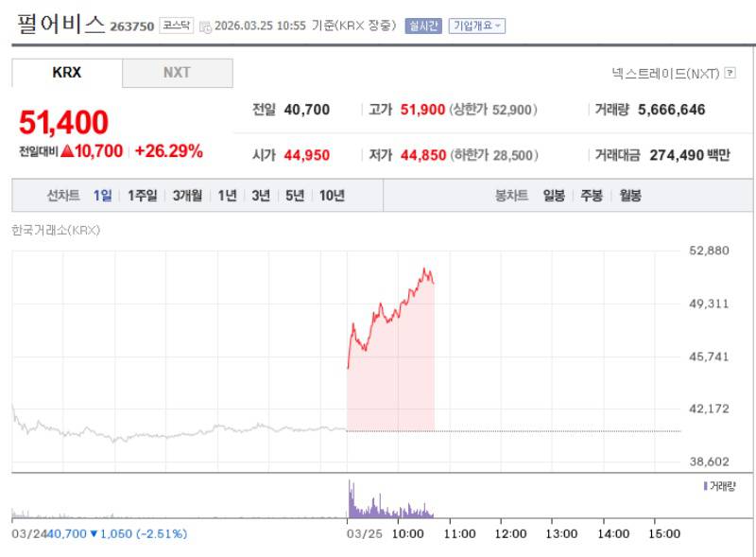The height and width of the screenshot is (557, 756).
Task: Switch to the KRX tab
Action: (67, 73)
